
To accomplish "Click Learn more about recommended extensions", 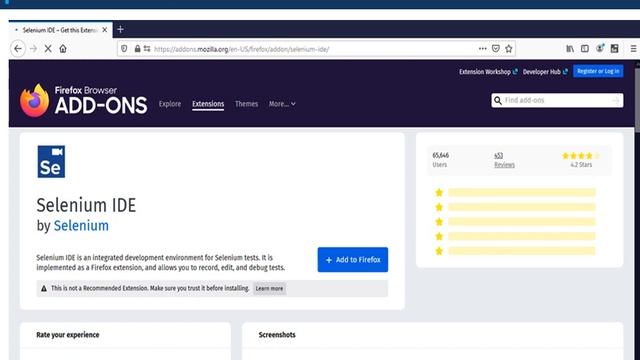I will coord(269,289).
